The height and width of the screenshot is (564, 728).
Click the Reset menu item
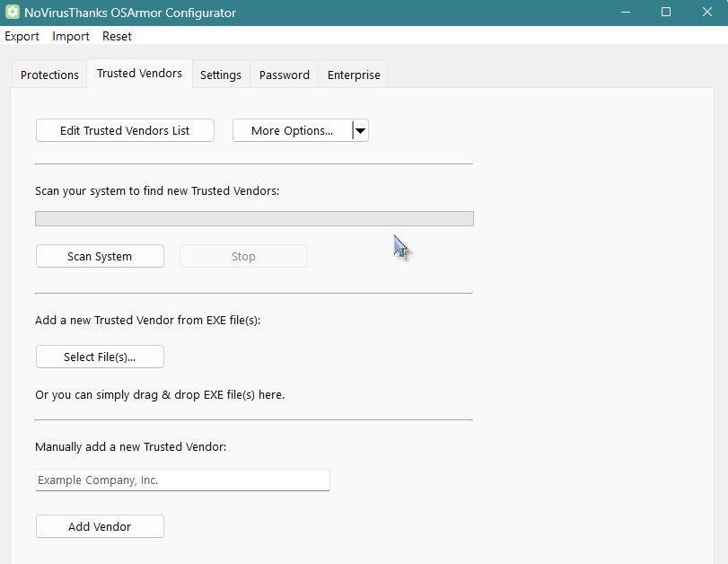[x=117, y=36]
